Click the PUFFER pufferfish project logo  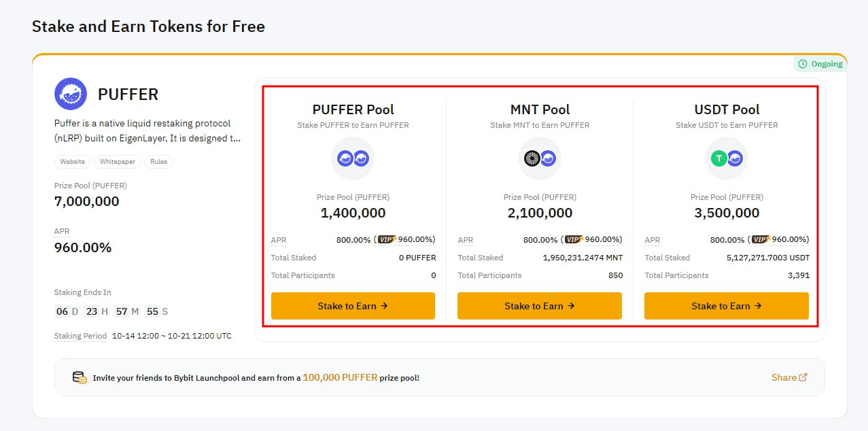pos(71,94)
